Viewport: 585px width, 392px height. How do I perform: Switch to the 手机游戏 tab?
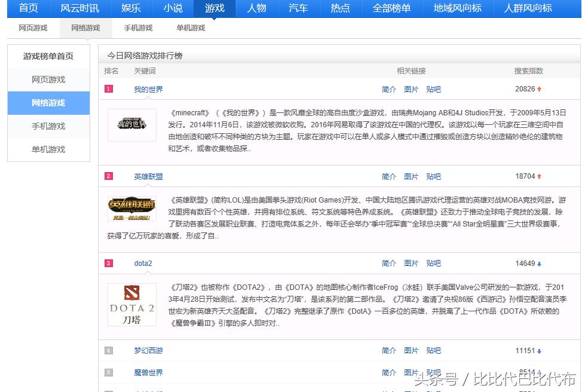(137, 27)
